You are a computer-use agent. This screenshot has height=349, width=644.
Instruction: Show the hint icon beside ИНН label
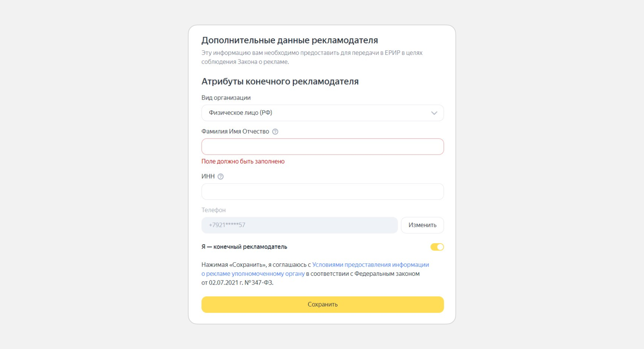tap(220, 176)
